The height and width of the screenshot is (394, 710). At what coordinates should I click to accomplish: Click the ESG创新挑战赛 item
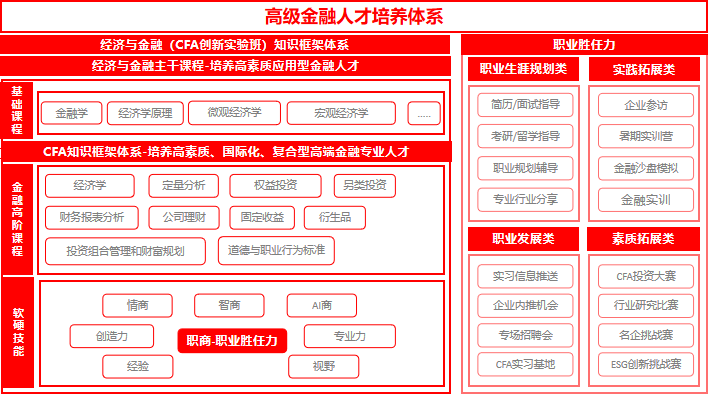646,365
